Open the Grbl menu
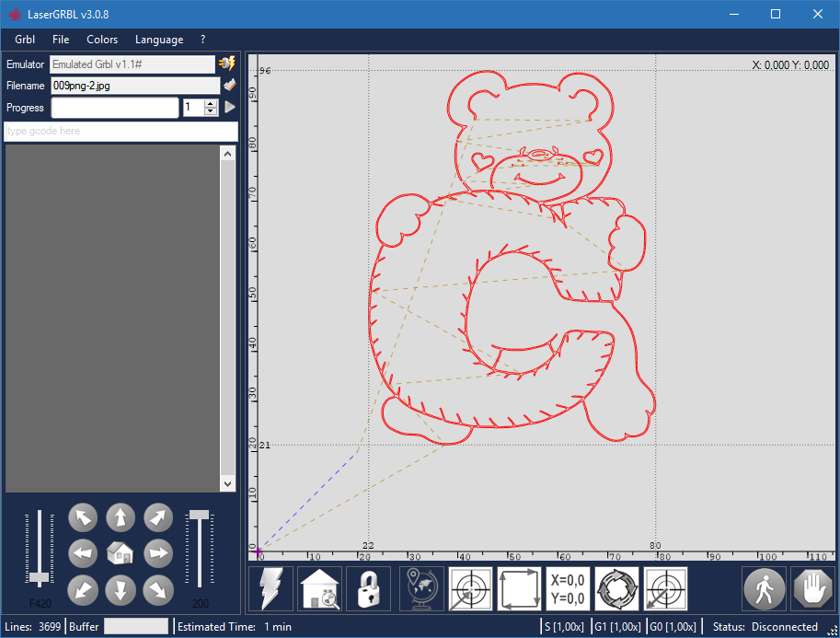This screenshot has height=638, width=840. click(x=25, y=40)
